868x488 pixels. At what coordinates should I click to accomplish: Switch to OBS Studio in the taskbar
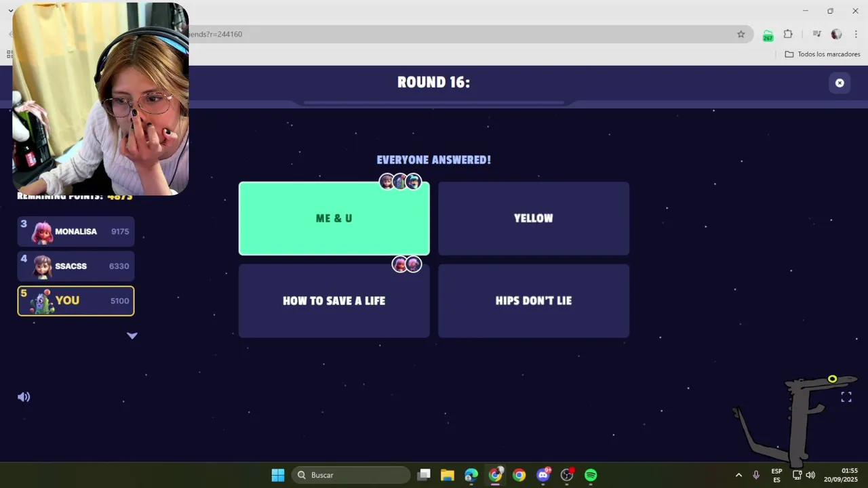pos(568,475)
